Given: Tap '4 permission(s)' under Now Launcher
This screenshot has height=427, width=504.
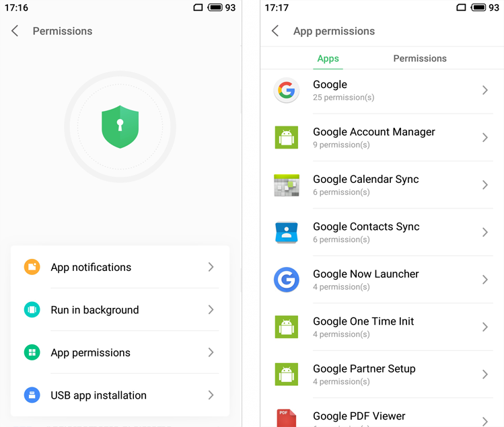Looking at the screenshot, I should tap(341, 287).
